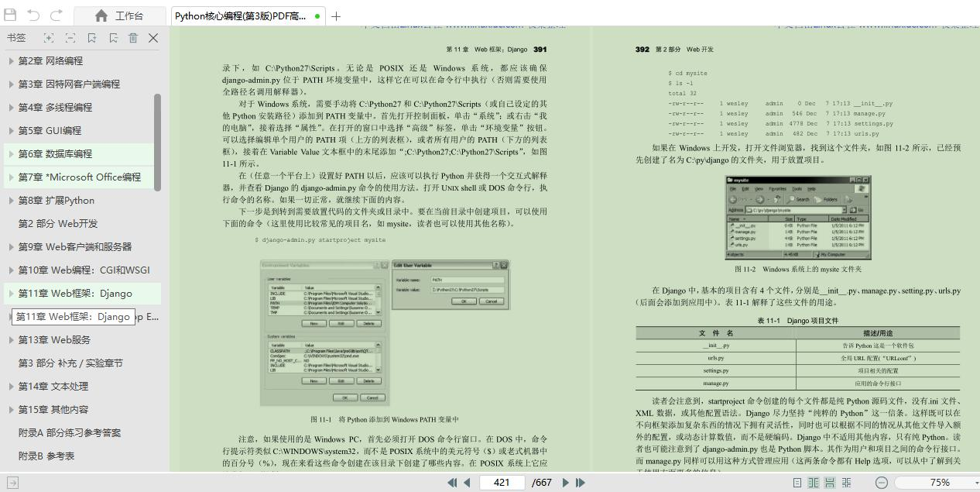980x492 pixels.
Task: Expand all bookmarks icon
Action: click(x=49, y=38)
